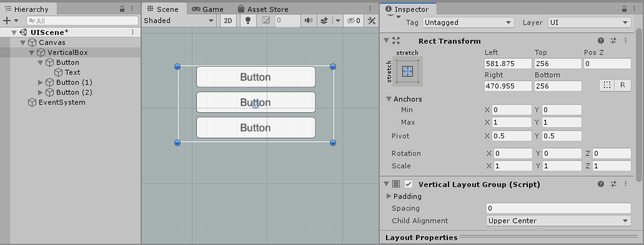Open the Scene view's three-dot options menu
Image resolution: width=644 pixels, height=245 pixels.
coord(370,9)
